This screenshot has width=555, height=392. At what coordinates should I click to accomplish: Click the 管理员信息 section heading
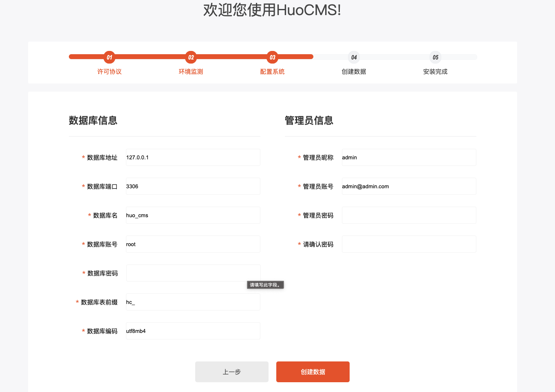(309, 121)
